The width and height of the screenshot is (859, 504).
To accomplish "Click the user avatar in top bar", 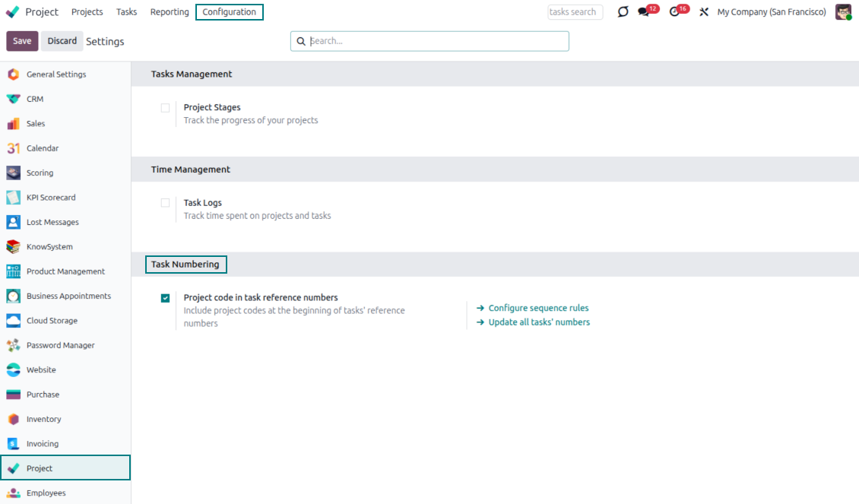I will pos(842,12).
